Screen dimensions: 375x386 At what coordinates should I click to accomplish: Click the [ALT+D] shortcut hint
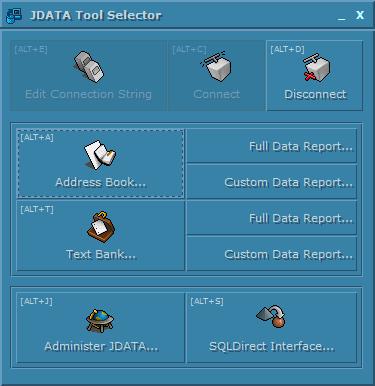coord(287,49)
